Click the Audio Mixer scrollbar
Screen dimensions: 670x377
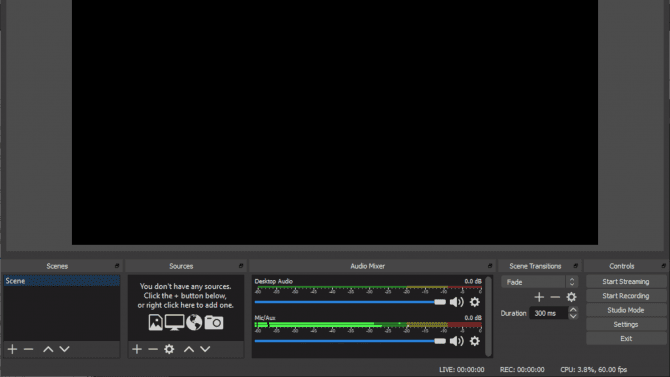488,316
